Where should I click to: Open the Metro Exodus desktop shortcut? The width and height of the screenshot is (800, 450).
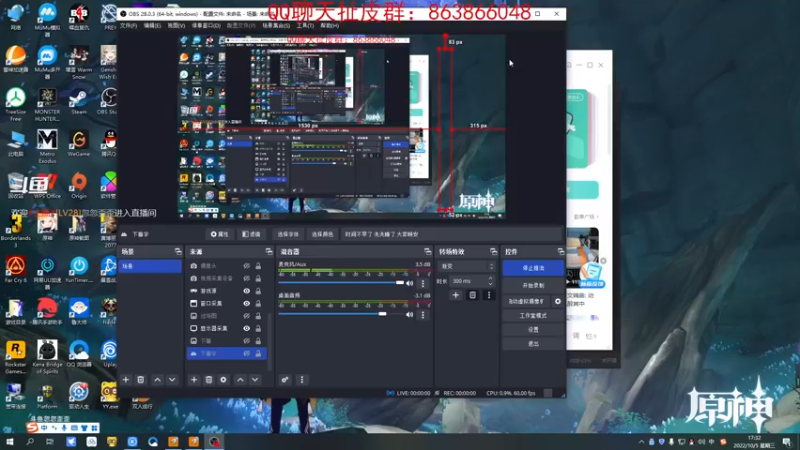(x=47, y=146)
